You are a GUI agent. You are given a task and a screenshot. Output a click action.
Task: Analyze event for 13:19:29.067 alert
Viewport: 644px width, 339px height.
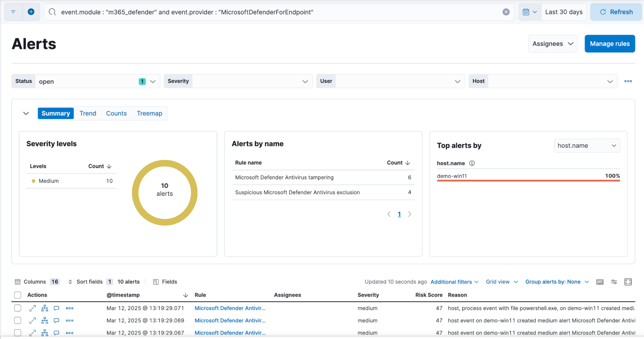click(x=45, y=333)
